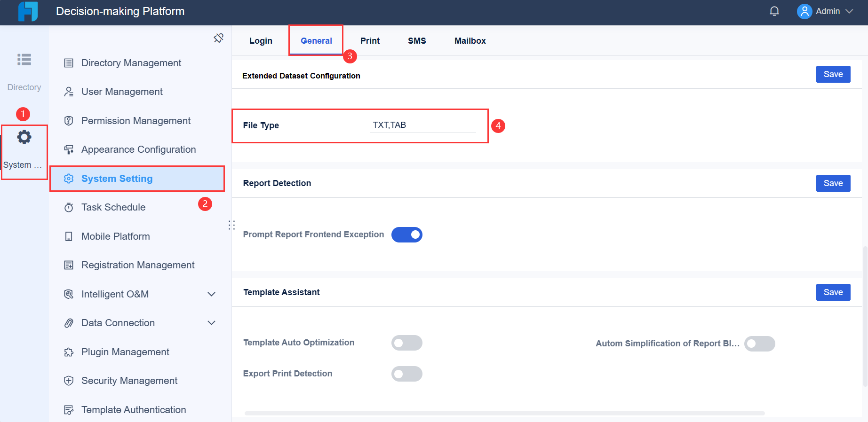Click the Task Schedule stopwatch icon
This screenshot has width=868, height=422.
tap(69, 207)
